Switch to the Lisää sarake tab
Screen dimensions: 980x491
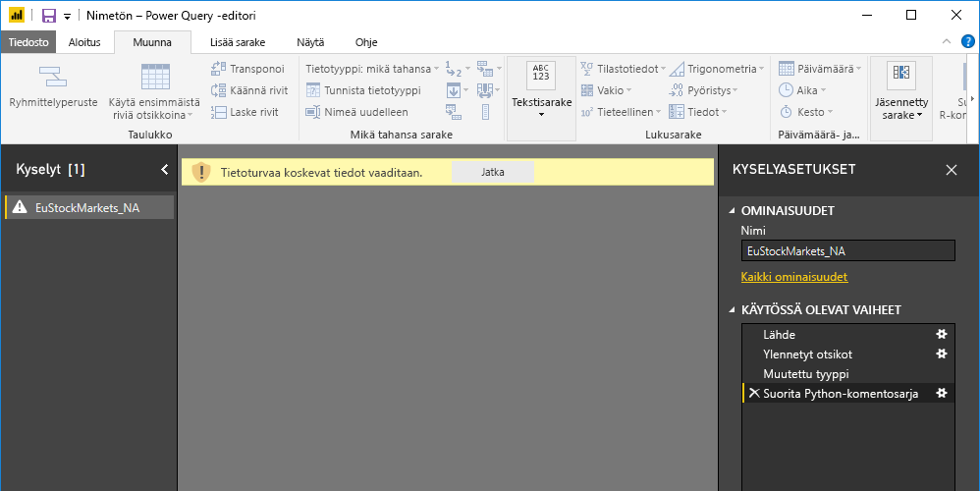click(238, 42)
